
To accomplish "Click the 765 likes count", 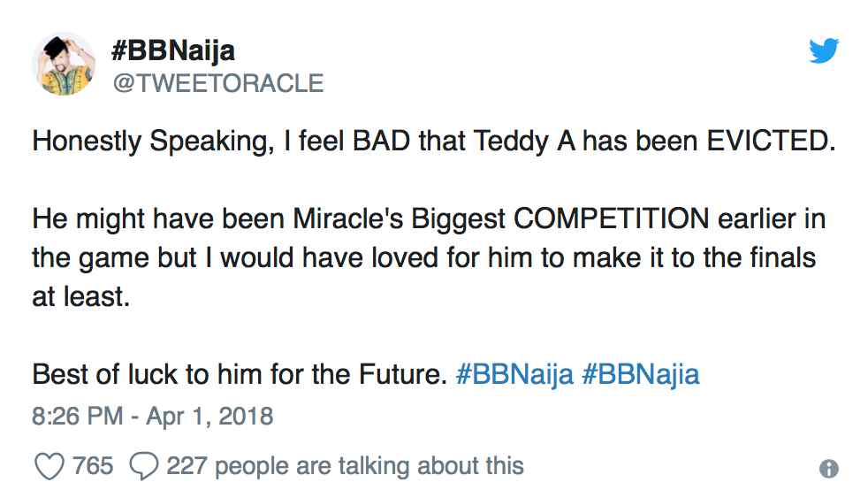I will coord(93,465).
